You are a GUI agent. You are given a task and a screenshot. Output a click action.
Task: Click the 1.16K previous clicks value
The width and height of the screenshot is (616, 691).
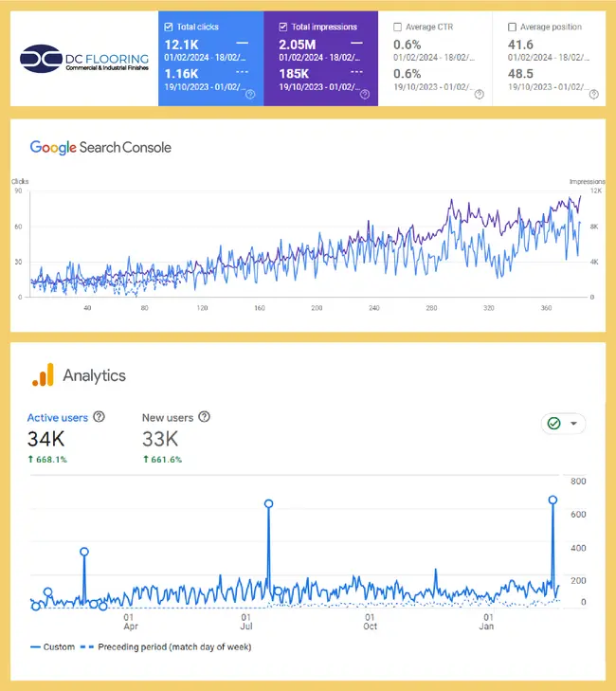(x=182, y=74)
